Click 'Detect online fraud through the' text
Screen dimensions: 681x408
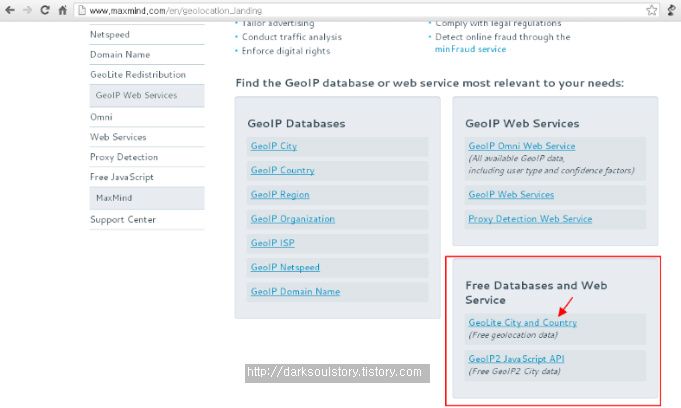(502, 37)
